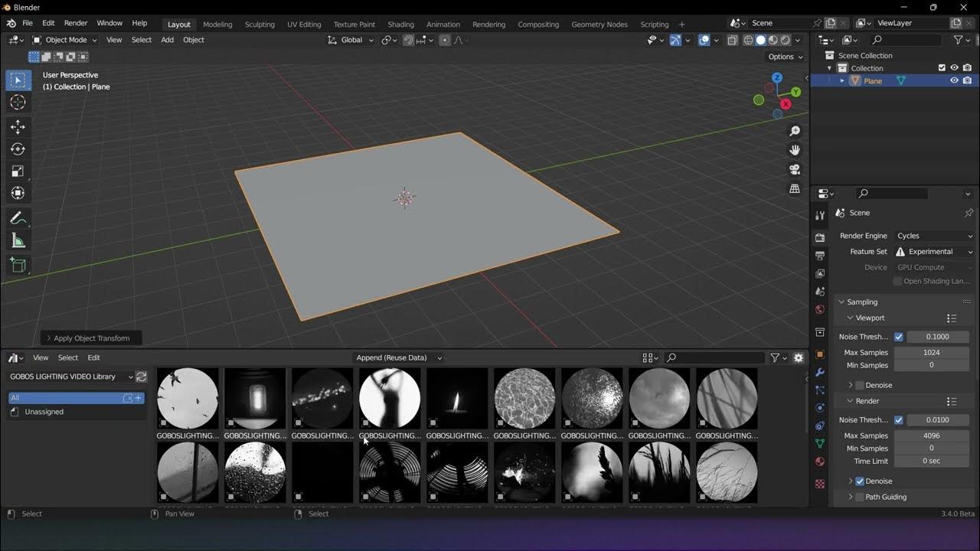The image size is (980, 551).
Task: Refresh the GOBOS asset library
Action: click(141, 377)
